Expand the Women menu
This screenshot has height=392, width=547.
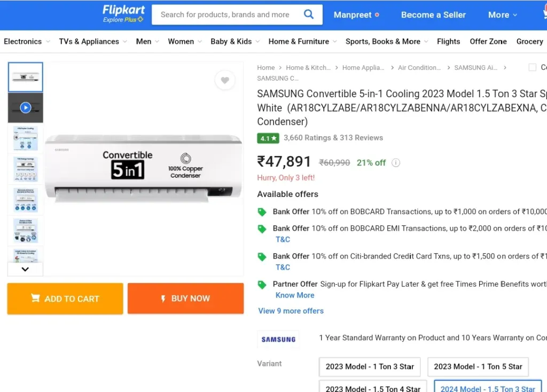pos(185,42)
